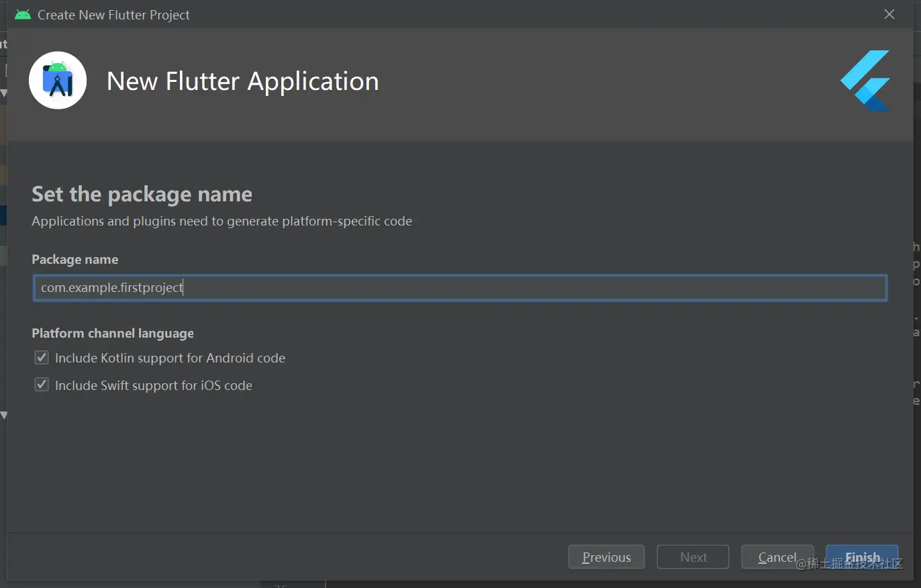The width and height of the screenshot is (921, 588).
Task: Click the 'Package name' label
Action: (75, 260)
